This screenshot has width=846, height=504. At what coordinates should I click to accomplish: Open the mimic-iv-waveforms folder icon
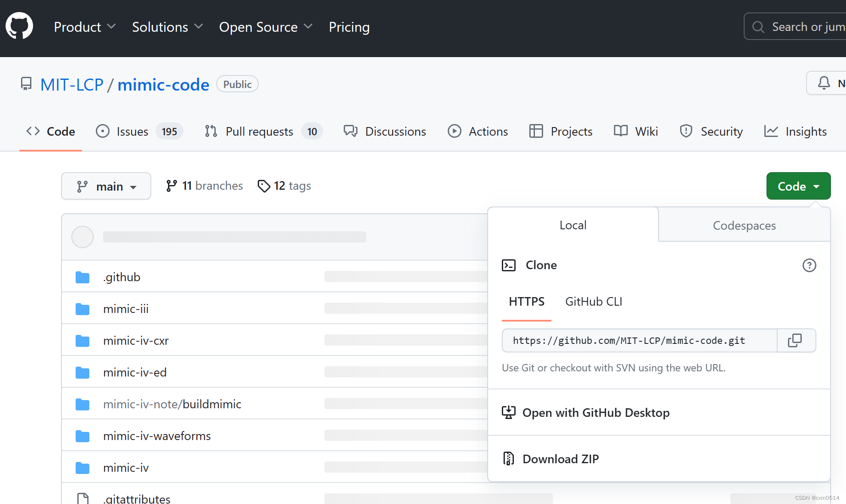pos(82,436)
